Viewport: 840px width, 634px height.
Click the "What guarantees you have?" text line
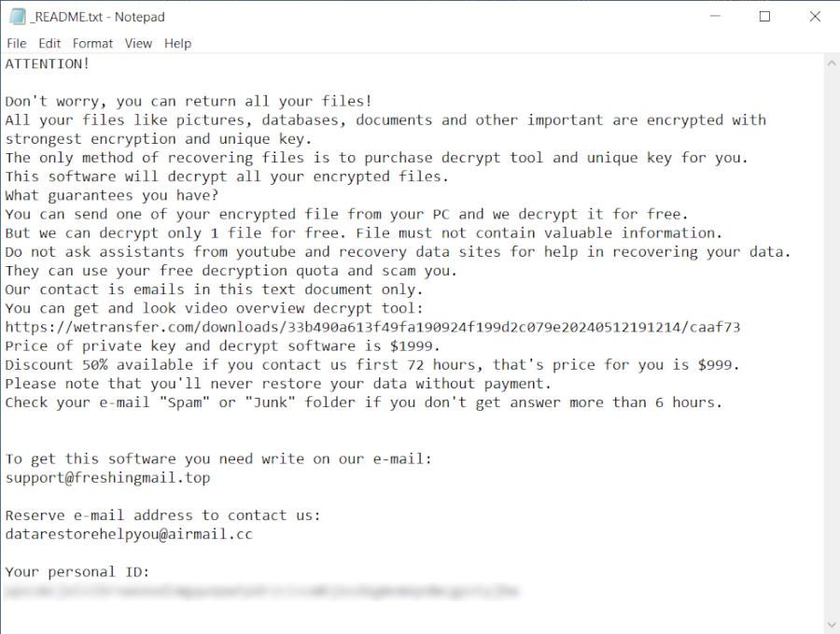(x=112, y=195)
